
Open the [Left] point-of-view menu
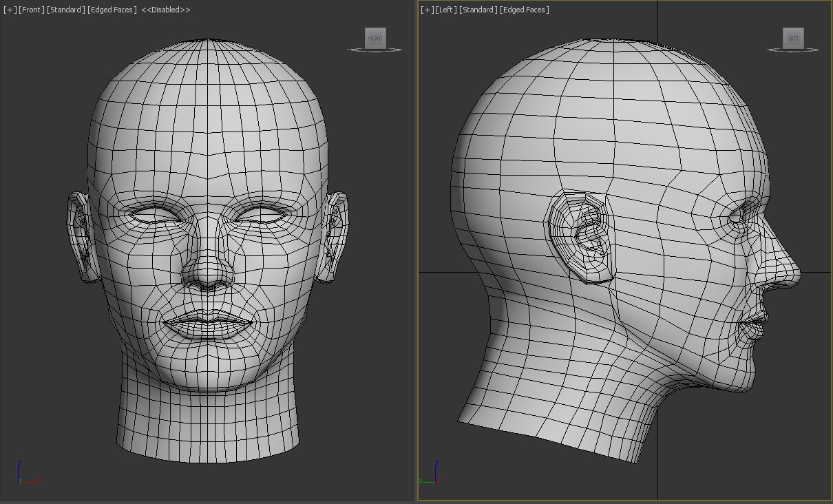(445, 10)
